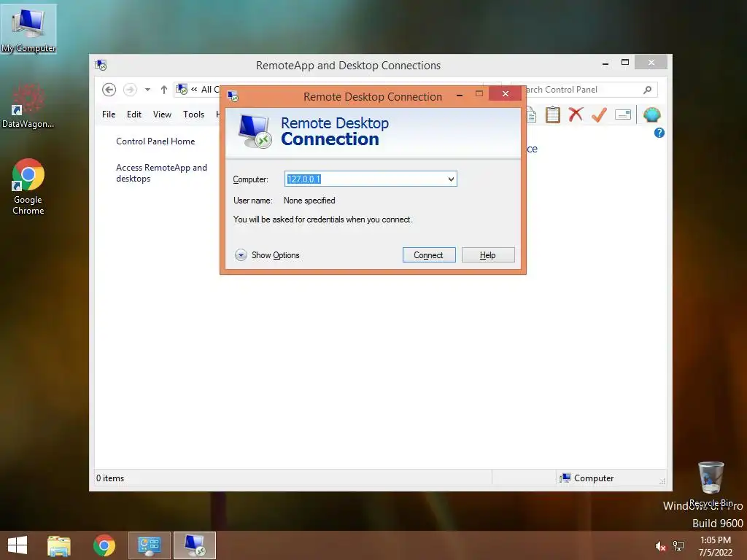This screenshot has height=560, width=747.
Task: Minimize the Remote Desktop Connection dialog
Action: coord(460,96)
